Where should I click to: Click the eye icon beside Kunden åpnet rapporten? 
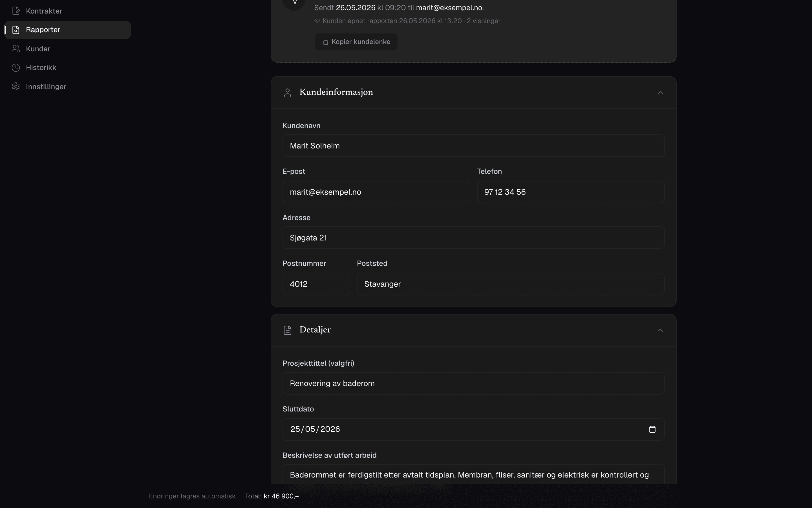(317, 21)
